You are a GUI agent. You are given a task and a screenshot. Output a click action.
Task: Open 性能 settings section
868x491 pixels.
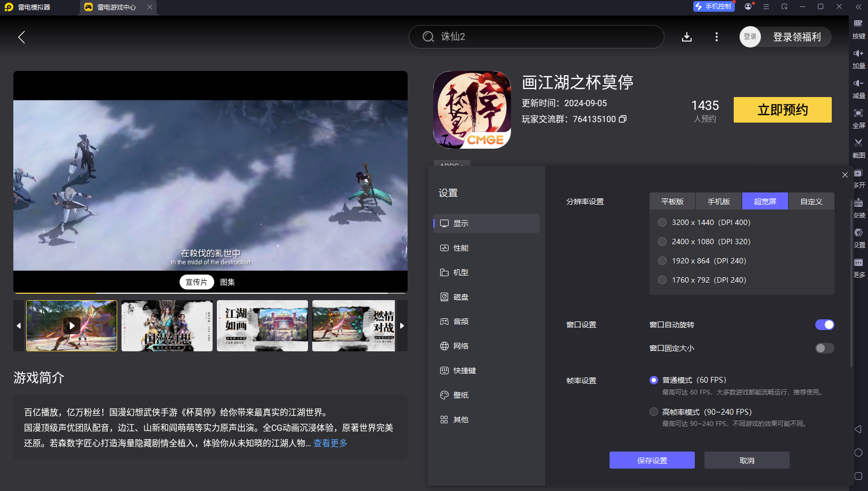pyautogui.click(x=486, y=248)
